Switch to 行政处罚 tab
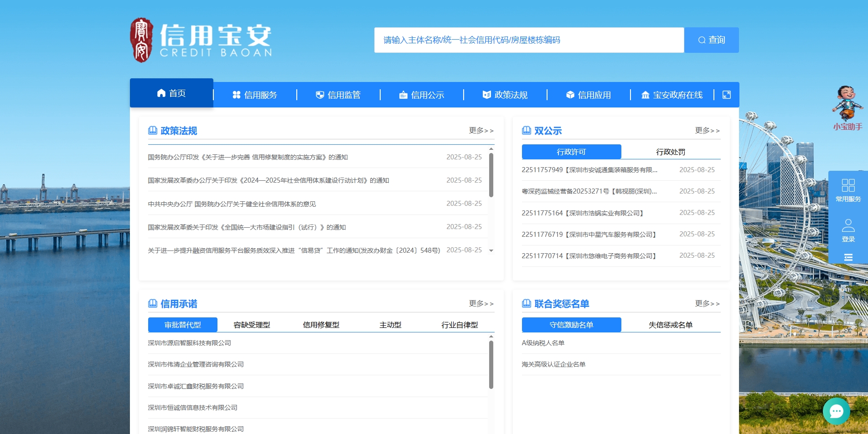 point(670,152)
